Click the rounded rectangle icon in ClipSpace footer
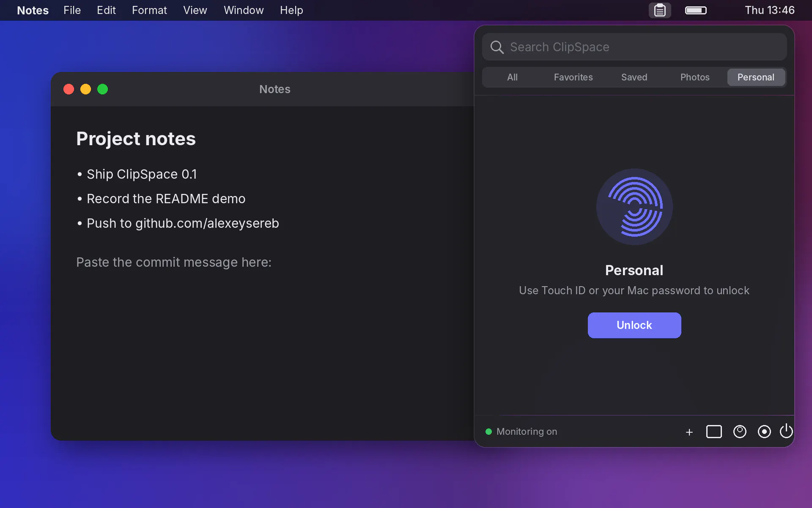The image size is (812, 508). (714, 432)
